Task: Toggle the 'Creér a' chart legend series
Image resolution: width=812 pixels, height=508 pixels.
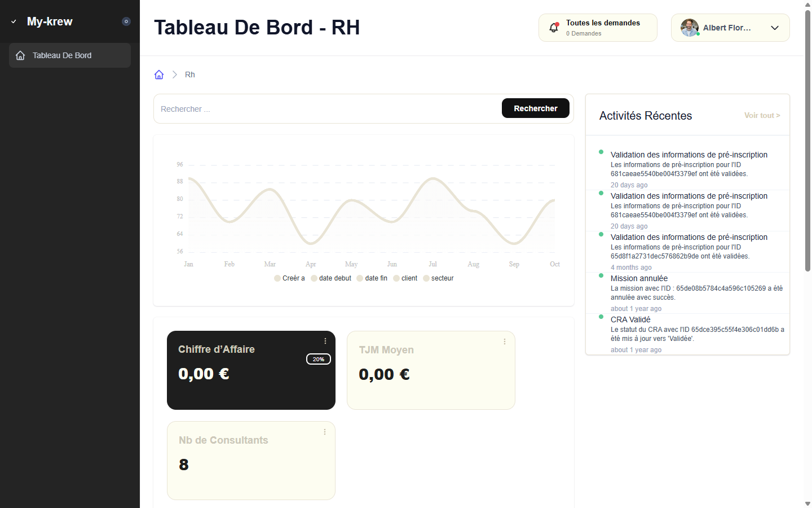Action: coord(289,278)
